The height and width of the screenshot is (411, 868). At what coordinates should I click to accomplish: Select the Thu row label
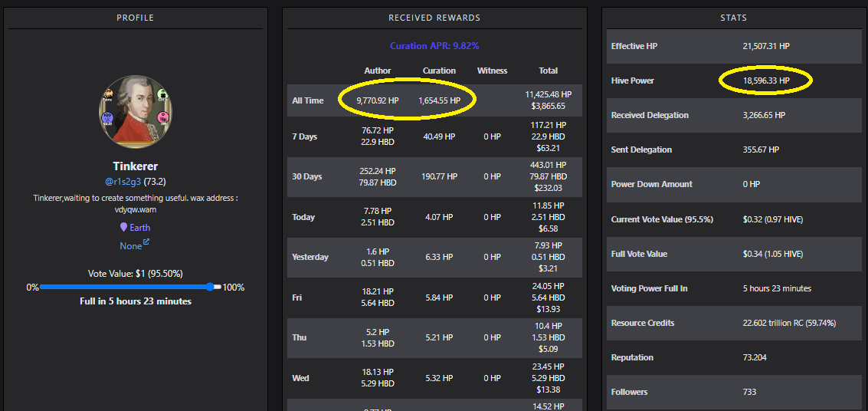(298, 338)
